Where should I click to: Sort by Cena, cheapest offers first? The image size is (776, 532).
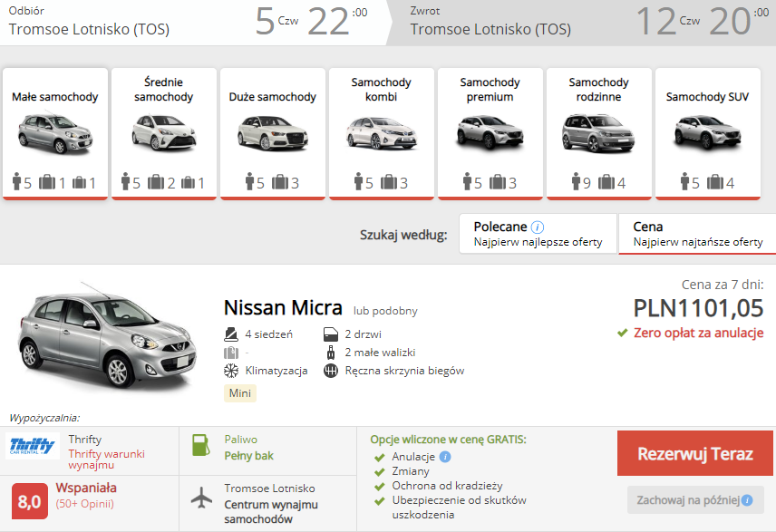coord(697,234)
